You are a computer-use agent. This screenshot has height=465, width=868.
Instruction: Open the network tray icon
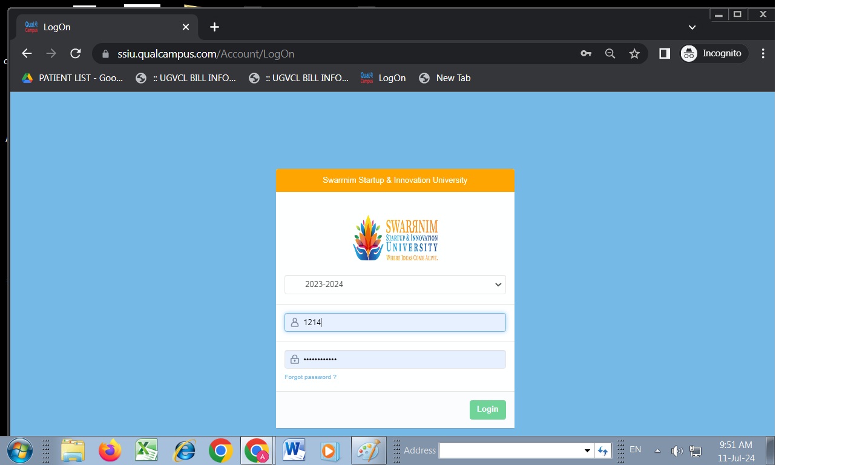point(695,451)
